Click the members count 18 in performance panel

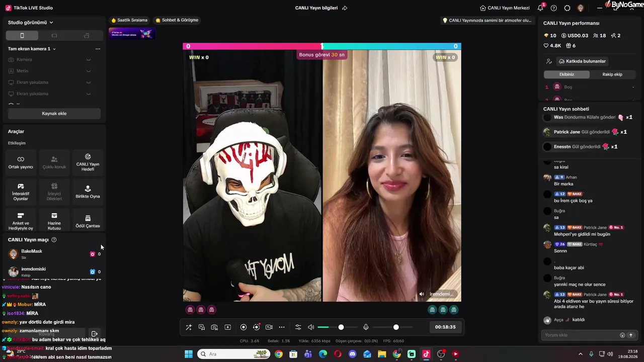(600, 36)
